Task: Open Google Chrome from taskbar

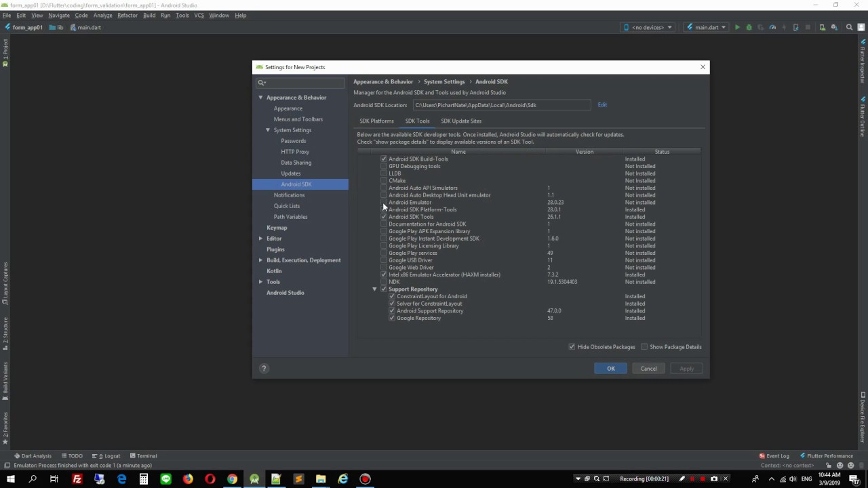Action: click(232, 479)
